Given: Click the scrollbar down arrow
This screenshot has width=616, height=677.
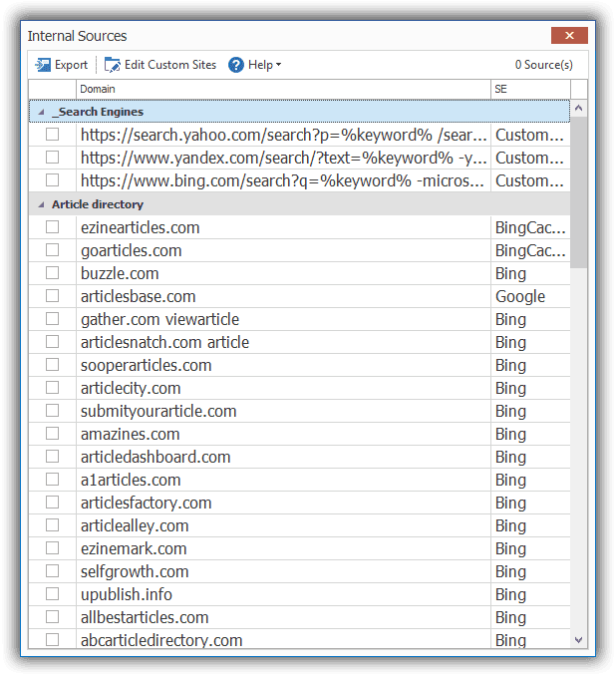Looking at the screenshot, I should [x=579, y=640].
